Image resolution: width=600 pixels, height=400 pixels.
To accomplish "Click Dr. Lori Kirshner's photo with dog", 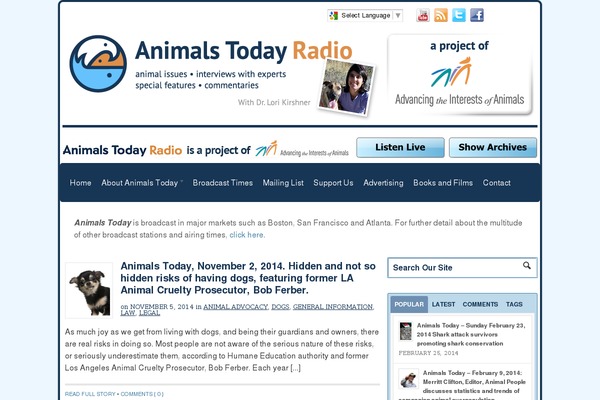I will click(347, 88).
